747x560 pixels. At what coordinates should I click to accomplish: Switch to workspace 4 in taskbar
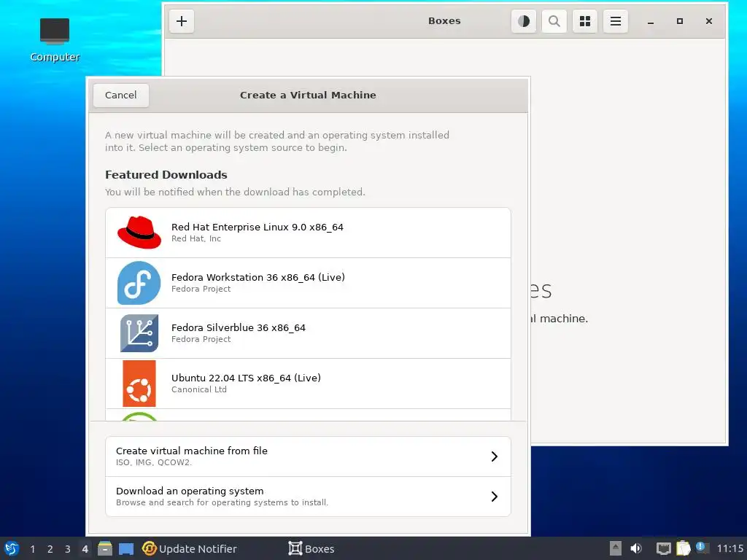tap(85, 549)
